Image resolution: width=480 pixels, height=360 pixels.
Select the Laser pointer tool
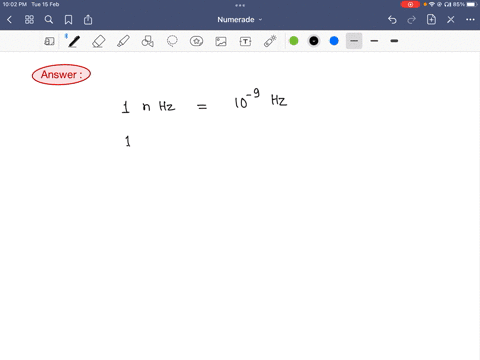(270, 41)
